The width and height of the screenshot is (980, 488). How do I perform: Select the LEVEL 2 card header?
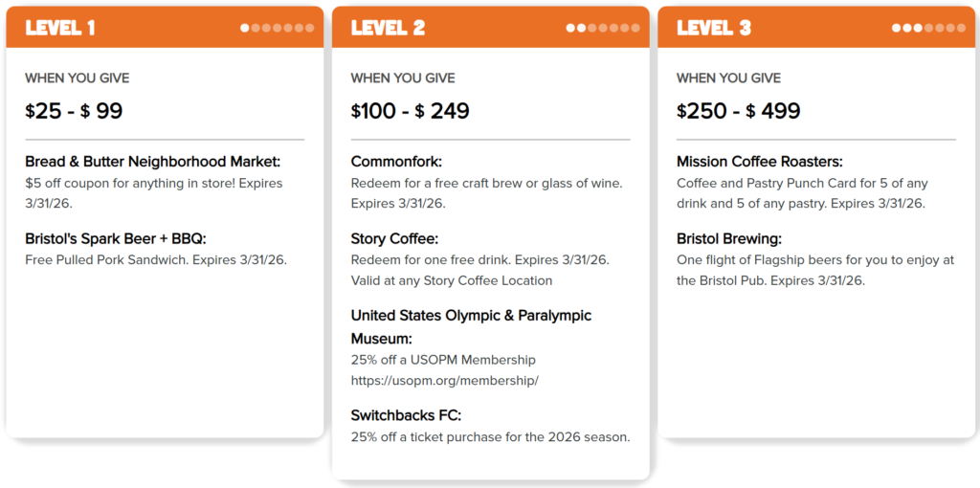tap(388, 28)
